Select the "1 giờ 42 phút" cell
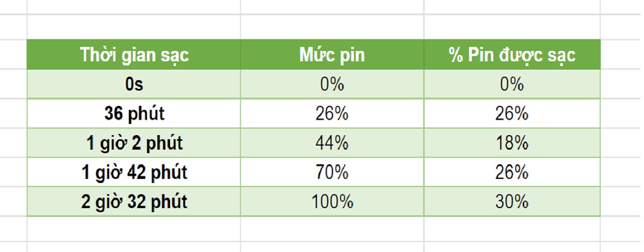The height and width of the screenshot is (252, 644). [x=134, y=172]
